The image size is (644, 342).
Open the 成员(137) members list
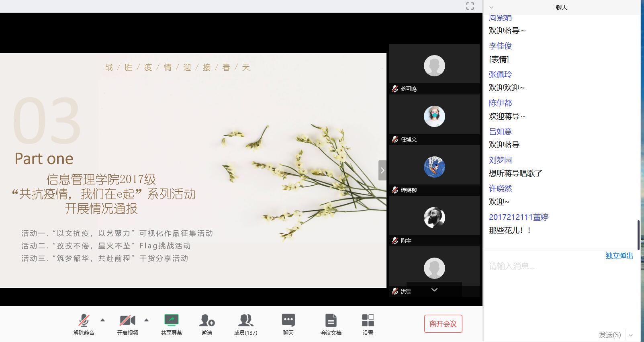(x=245, y=321)
